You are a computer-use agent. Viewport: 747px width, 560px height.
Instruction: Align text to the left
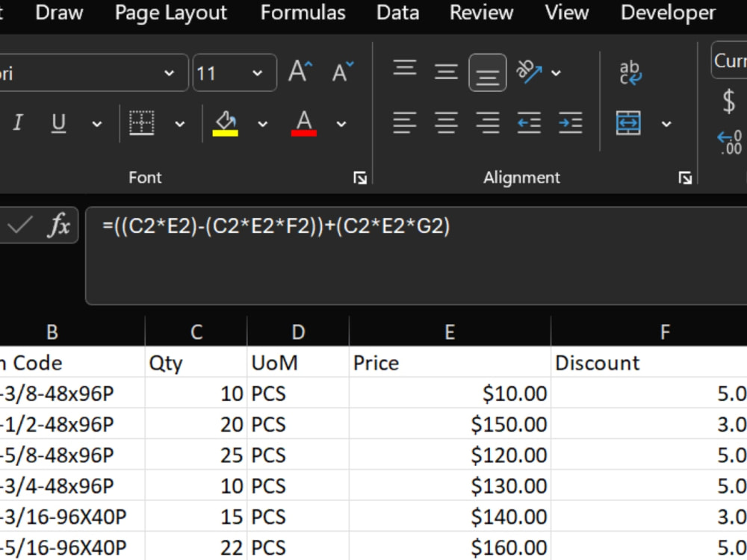tap(405, 123)
